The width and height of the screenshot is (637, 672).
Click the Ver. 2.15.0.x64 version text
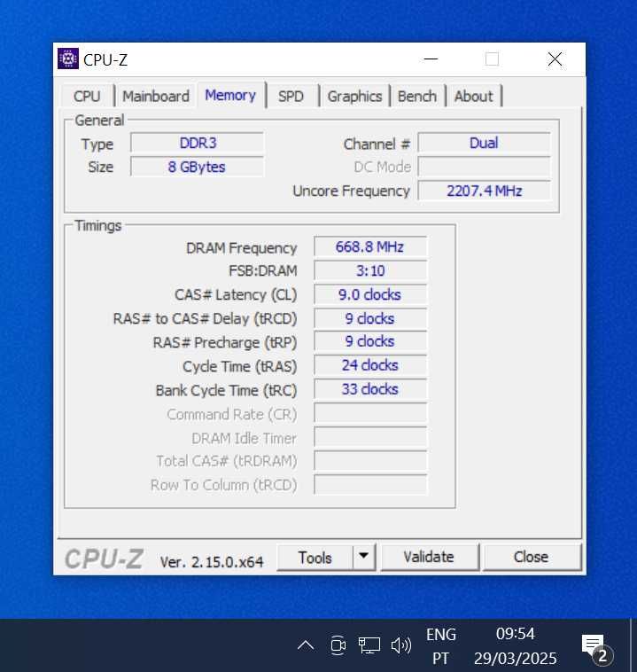point(212,561)
